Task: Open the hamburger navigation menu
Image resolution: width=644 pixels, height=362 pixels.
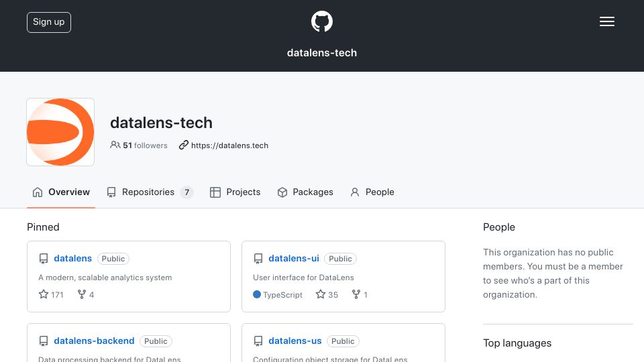Action: 606,21
